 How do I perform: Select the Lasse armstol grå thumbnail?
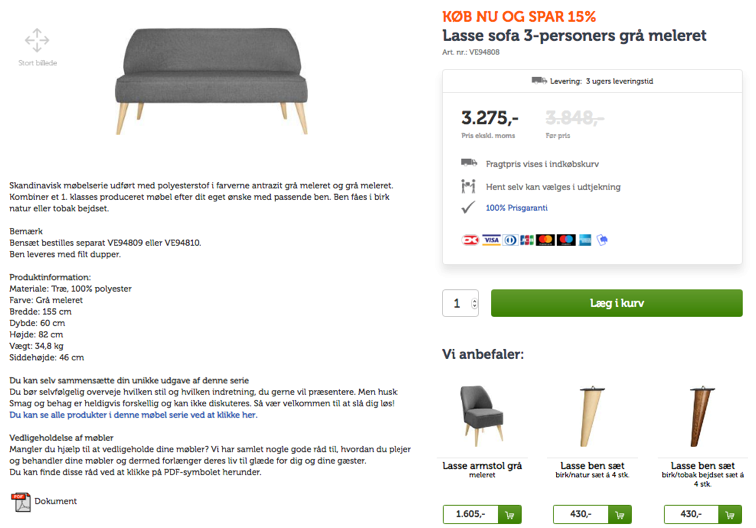pos(483,417)
